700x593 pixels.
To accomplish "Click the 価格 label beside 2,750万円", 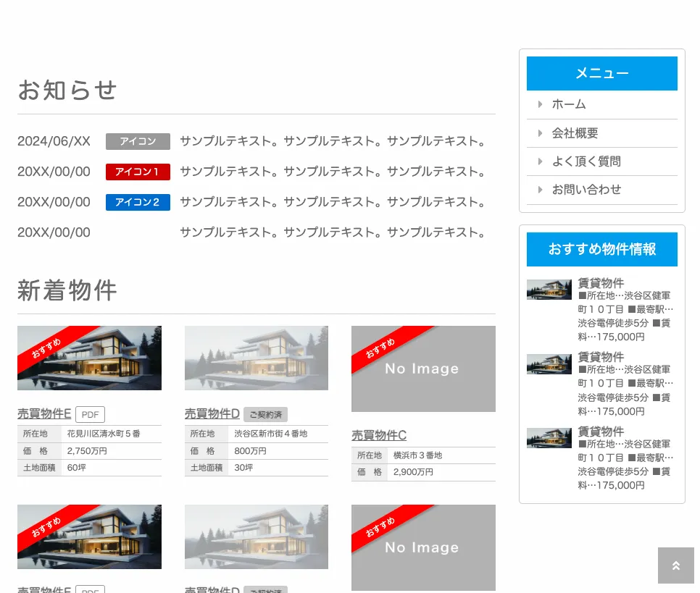I will 36,451.
